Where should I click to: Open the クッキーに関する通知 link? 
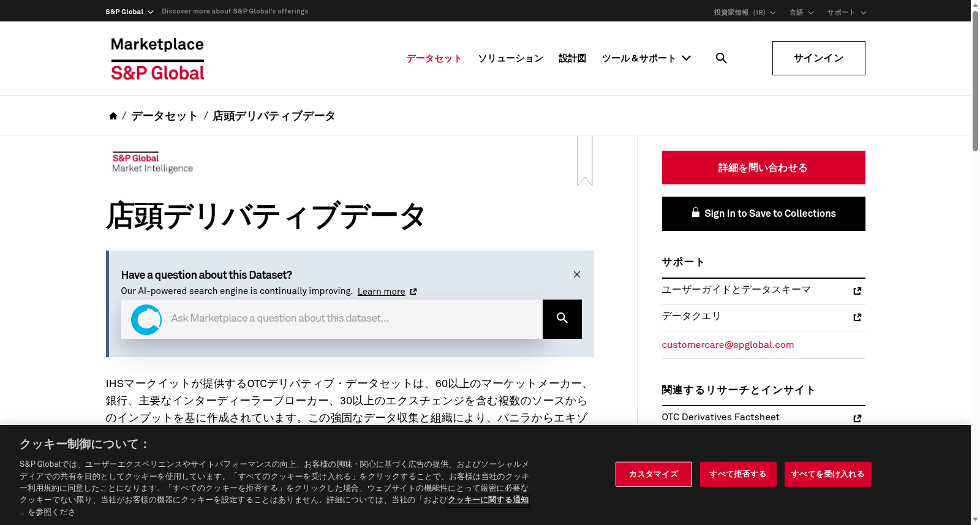click(x=488, y=500)
